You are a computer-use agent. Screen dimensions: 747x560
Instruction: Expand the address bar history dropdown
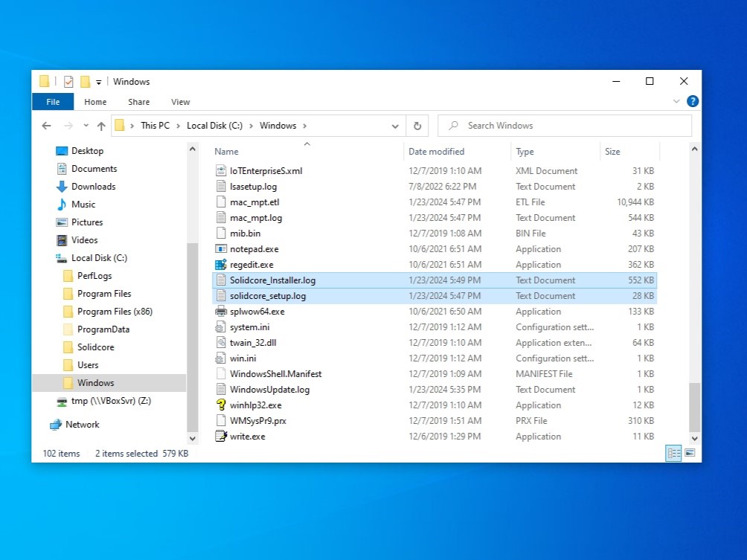click(x=395, y=126)
